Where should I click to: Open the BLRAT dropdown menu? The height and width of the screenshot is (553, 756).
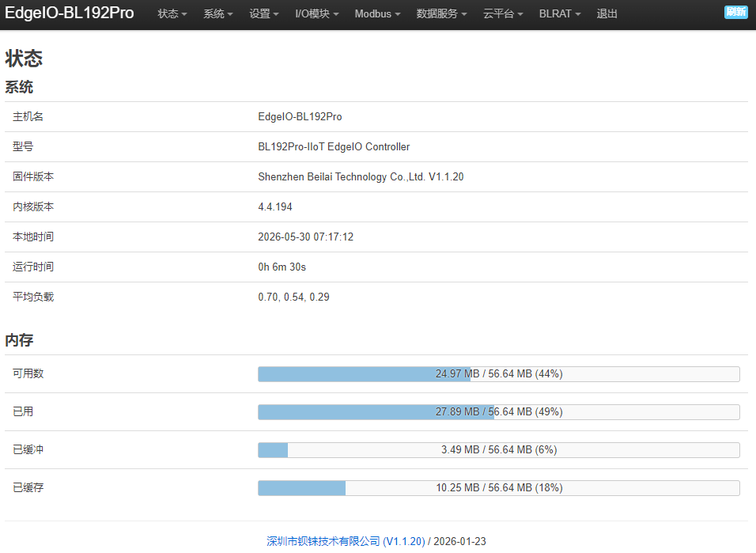[x=560, y=14]
